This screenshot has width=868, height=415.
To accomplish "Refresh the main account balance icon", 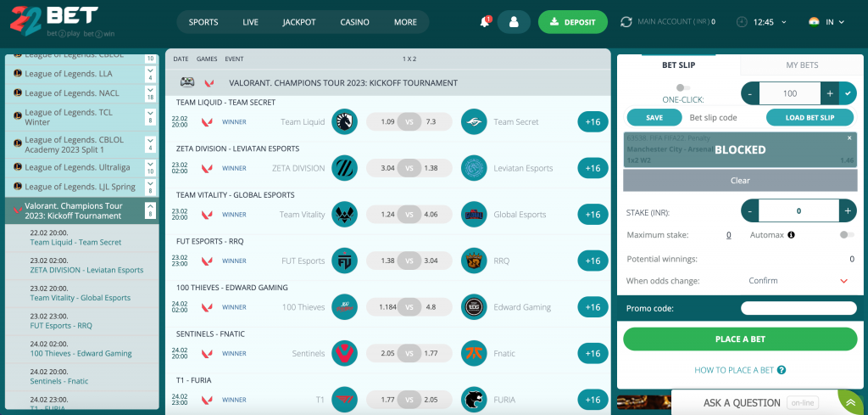I will [x=626, y=22].
